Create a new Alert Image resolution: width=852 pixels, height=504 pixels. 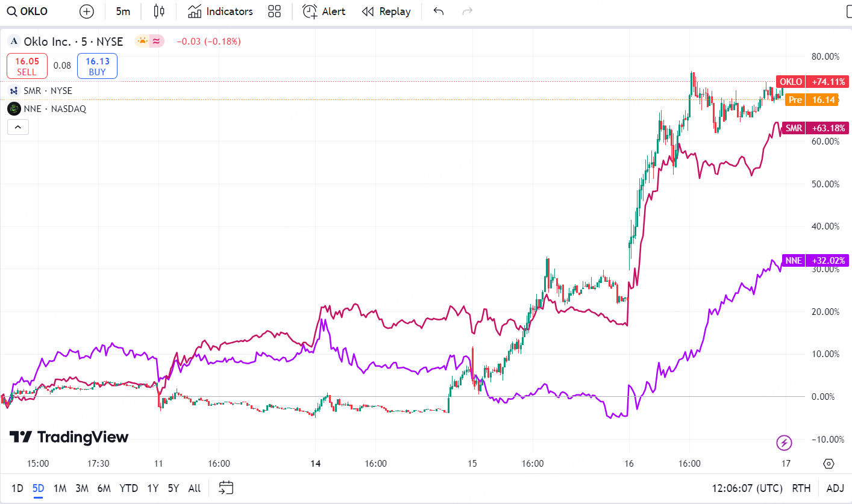tap(324, 11)
